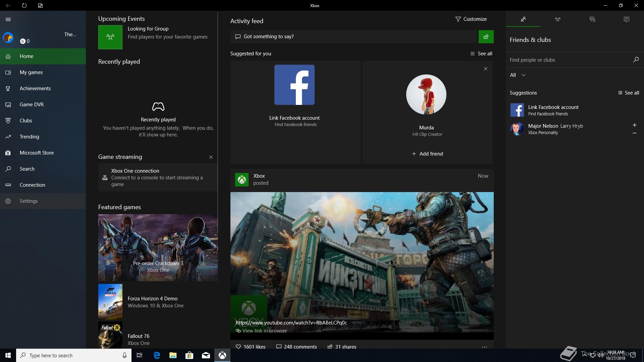Open the hamburger navigation menu
Screen dimensions: 644x362
(x=8, y=19)
